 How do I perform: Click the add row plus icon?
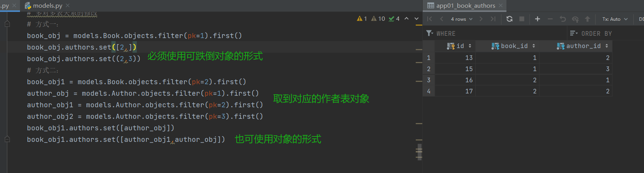[x=538, y=19]
